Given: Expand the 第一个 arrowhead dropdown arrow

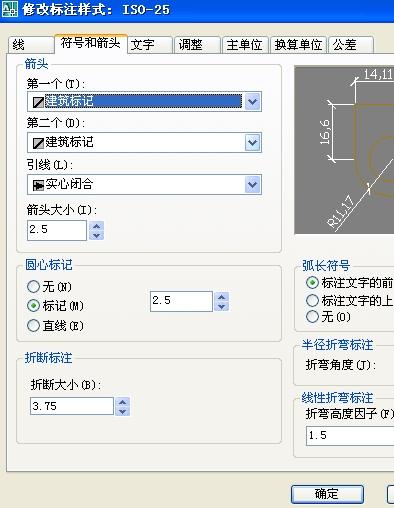Looking at the screenshot, I should pyautogui.click(x=253, y=101).
